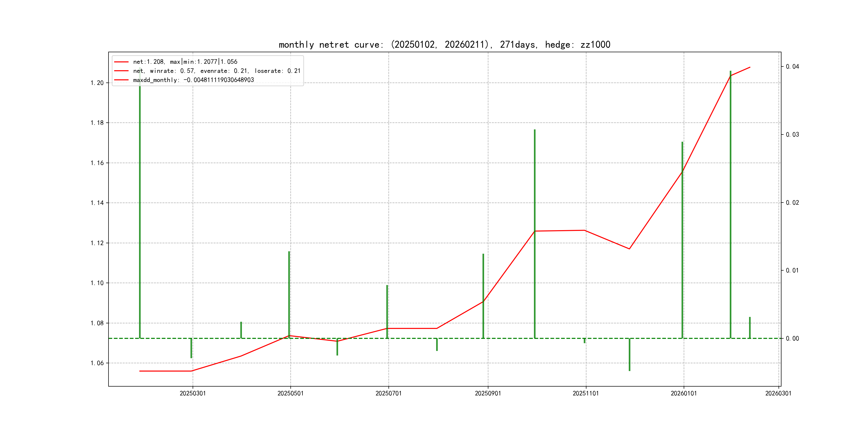Click the chart title text
Viewport: 868px width, 434px height.
coord(444,44)
